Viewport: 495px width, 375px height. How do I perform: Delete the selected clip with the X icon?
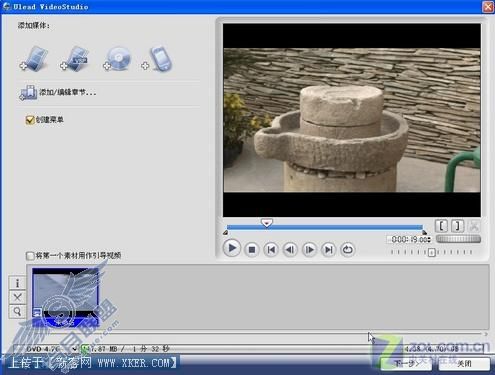click(17, 297)
